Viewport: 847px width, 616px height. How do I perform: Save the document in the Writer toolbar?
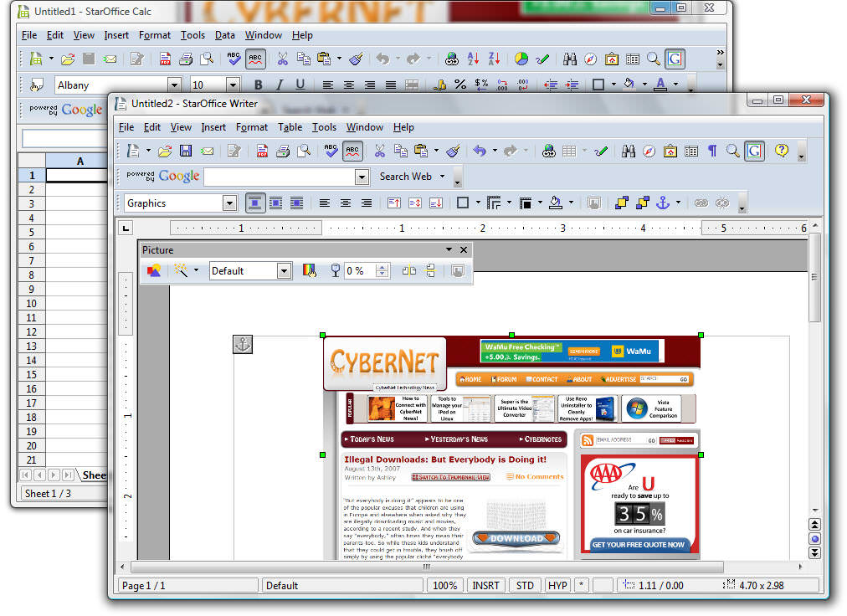point(186,151)
